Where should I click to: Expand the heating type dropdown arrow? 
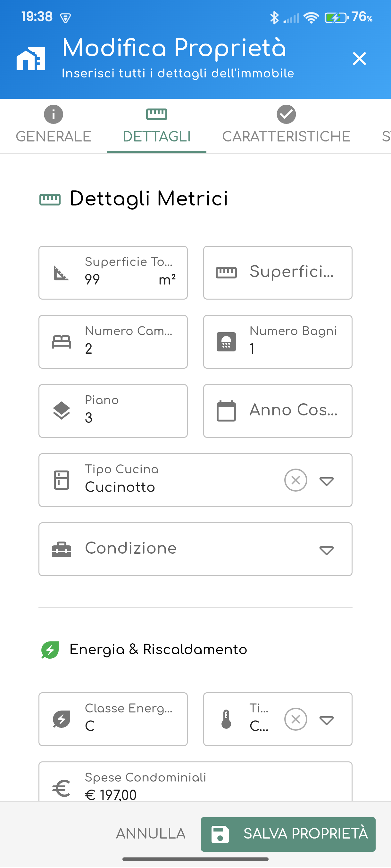coord(326,720)
